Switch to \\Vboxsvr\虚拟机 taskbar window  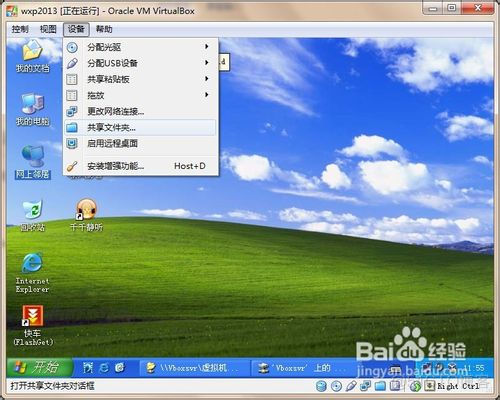coord(194,368)
